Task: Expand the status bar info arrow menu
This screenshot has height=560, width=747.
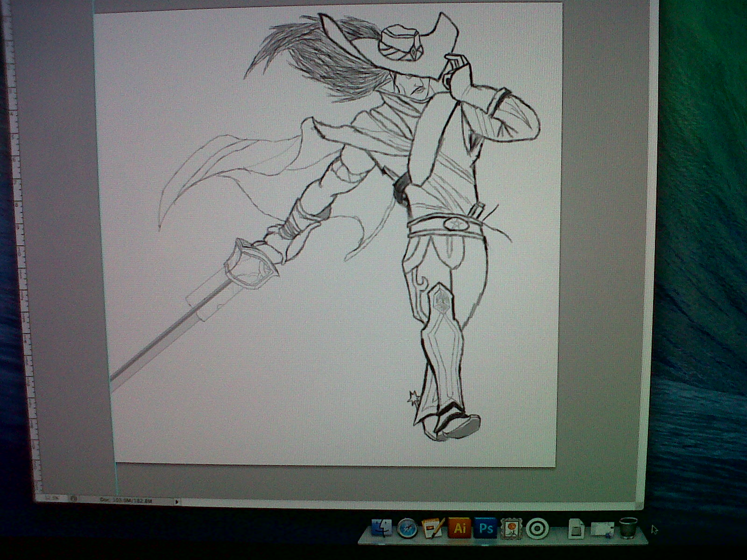Action: [x=176, y=502]
